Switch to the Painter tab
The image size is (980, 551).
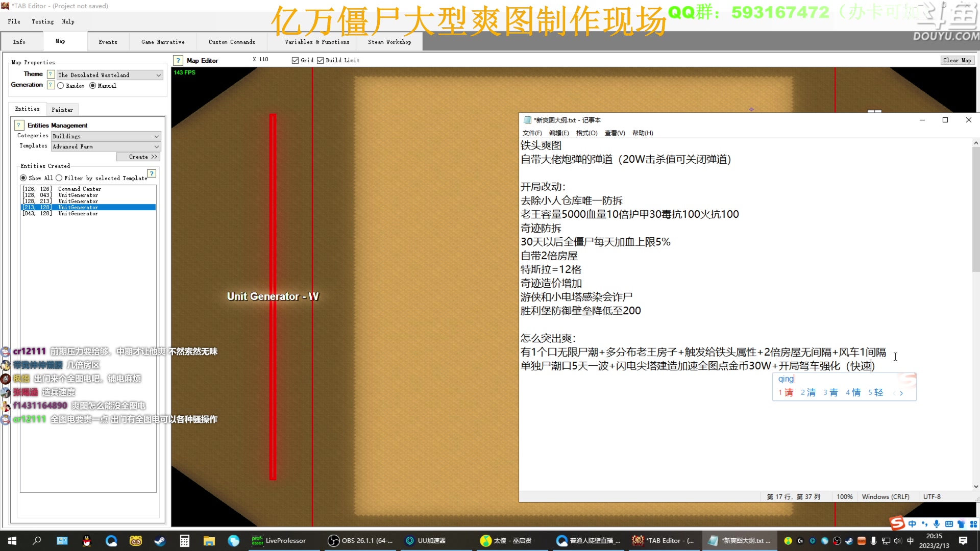click(x=62, y=109)
